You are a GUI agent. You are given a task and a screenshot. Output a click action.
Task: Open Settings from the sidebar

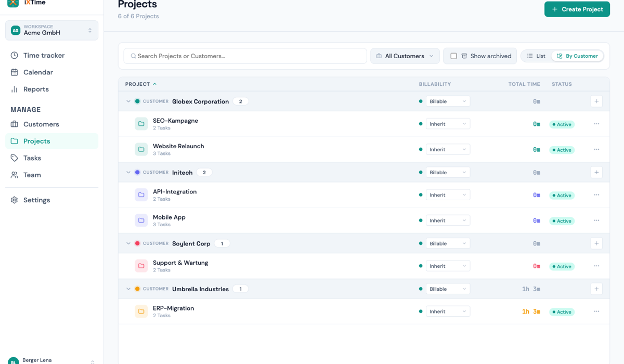(x=51, y=200)
